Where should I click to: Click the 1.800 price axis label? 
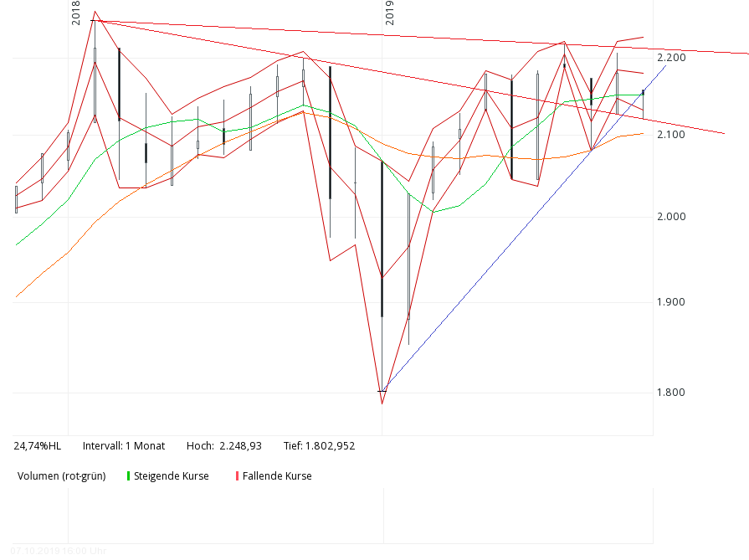point(669,392)
